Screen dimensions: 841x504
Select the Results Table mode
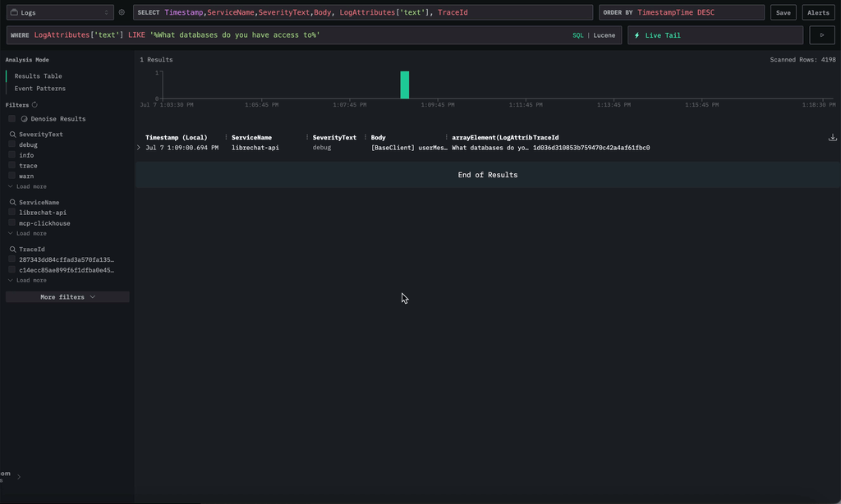pos(38,76)
